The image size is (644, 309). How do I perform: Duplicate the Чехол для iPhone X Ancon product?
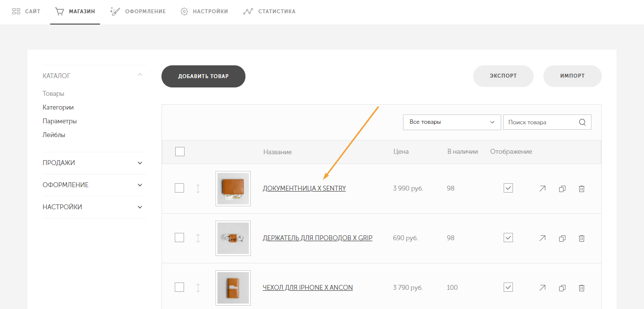(562, 288)
